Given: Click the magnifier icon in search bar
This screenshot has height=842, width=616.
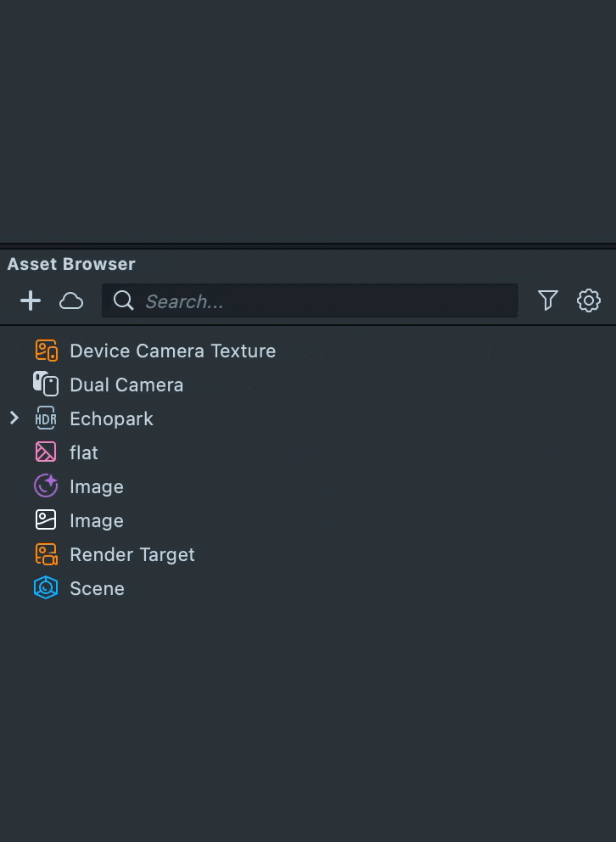Looking at the screenshot, I should click(x=124, y=300).
